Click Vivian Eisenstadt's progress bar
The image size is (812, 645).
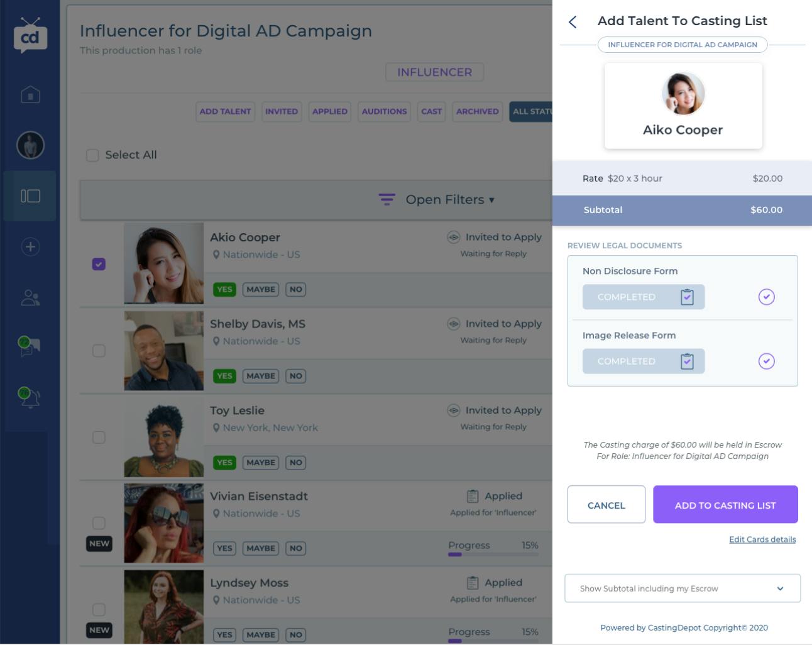pyautogui.click(x=493, y=554)
